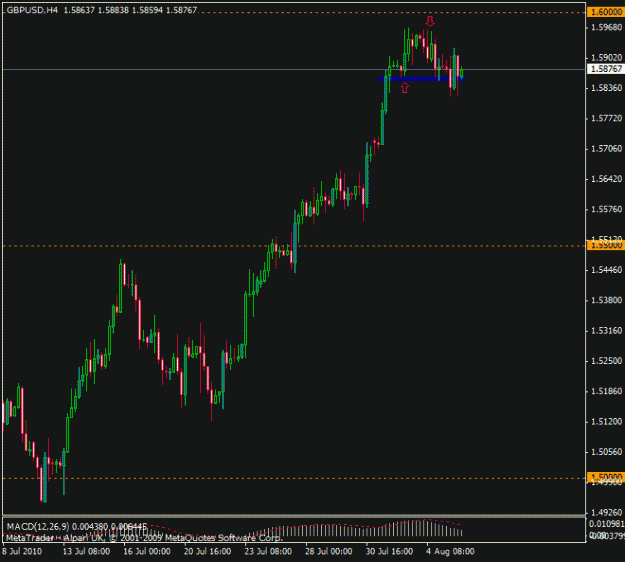625x562 pixels.
Task: Click price axis label 1.53160
Action: click(607, 330)
